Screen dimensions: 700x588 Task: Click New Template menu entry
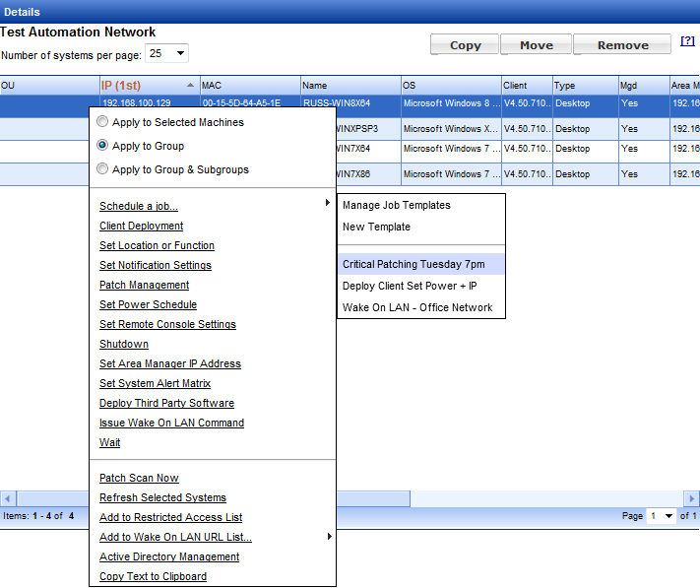point(376,227)
